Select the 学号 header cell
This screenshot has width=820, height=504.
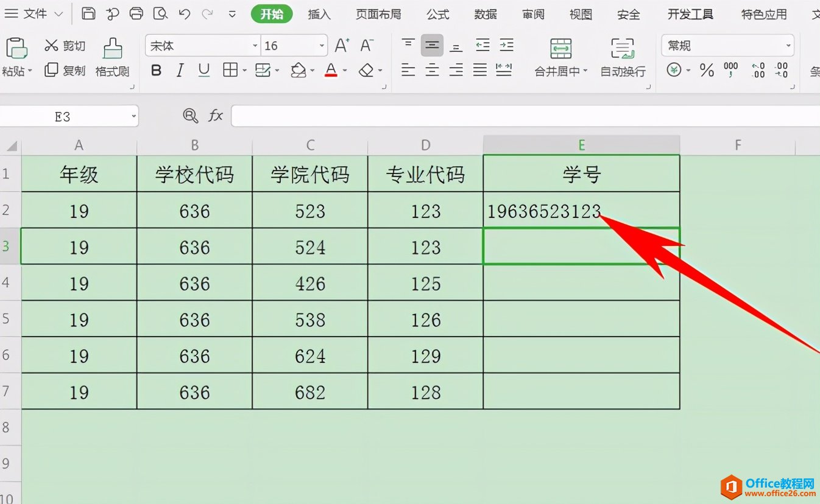point(581,174)
